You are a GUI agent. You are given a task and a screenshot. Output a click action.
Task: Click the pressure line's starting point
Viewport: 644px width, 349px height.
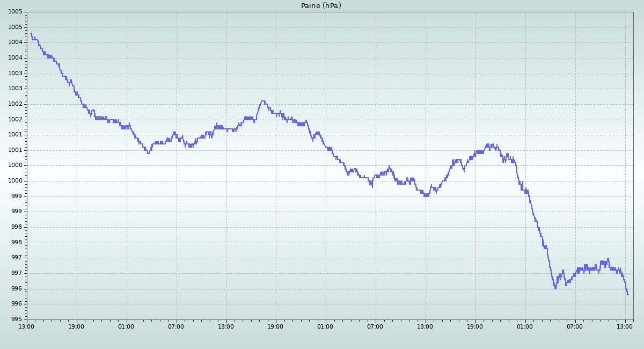click(x=31, y=33)
